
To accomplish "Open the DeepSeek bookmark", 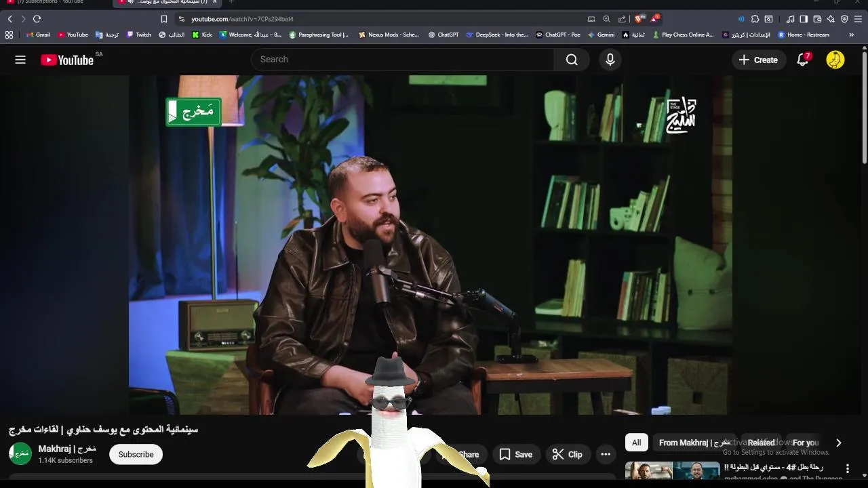I will coord(497,35).
